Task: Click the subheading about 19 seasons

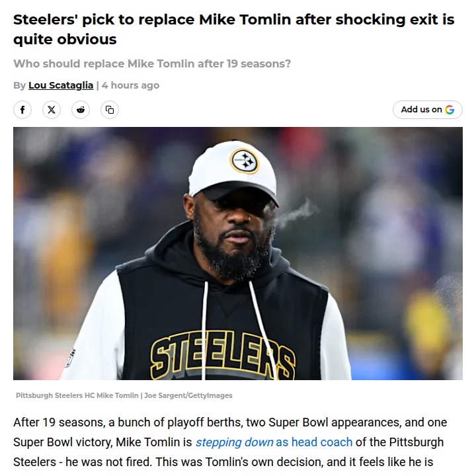Action: (x=152, y=63)
